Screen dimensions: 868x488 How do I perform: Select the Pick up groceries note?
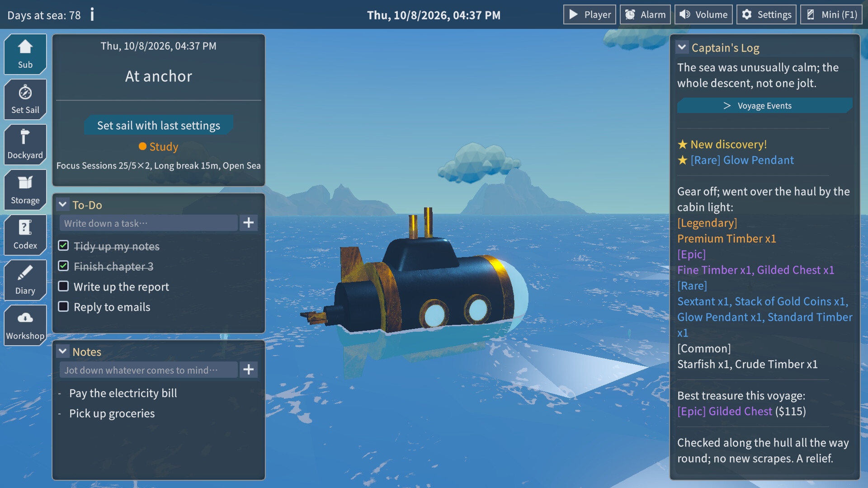click(x=112, y=413)
